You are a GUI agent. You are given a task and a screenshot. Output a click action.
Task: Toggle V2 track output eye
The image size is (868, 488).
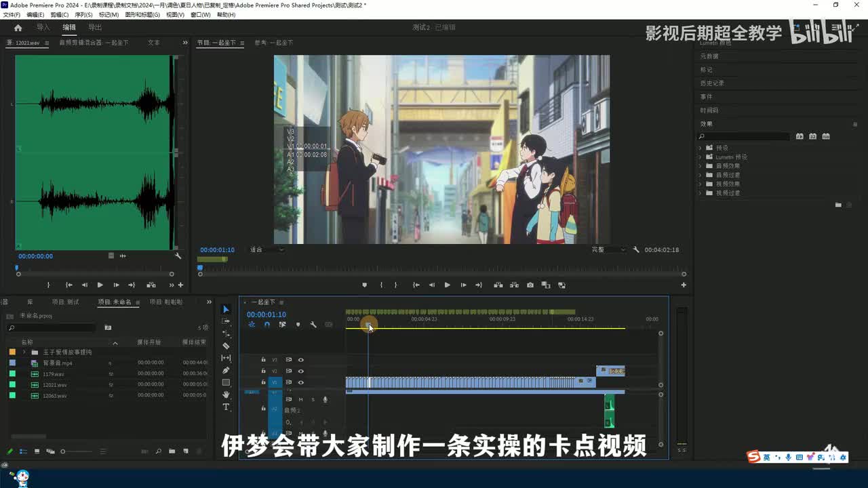300,371
